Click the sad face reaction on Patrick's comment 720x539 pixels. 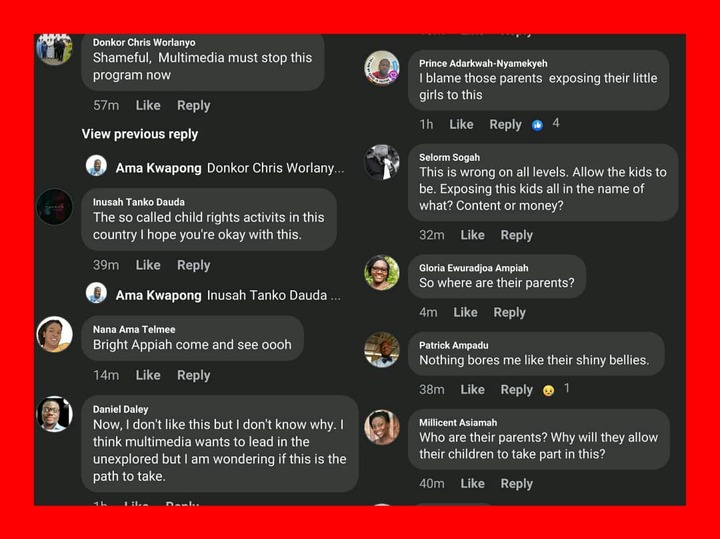coord(548,390)
